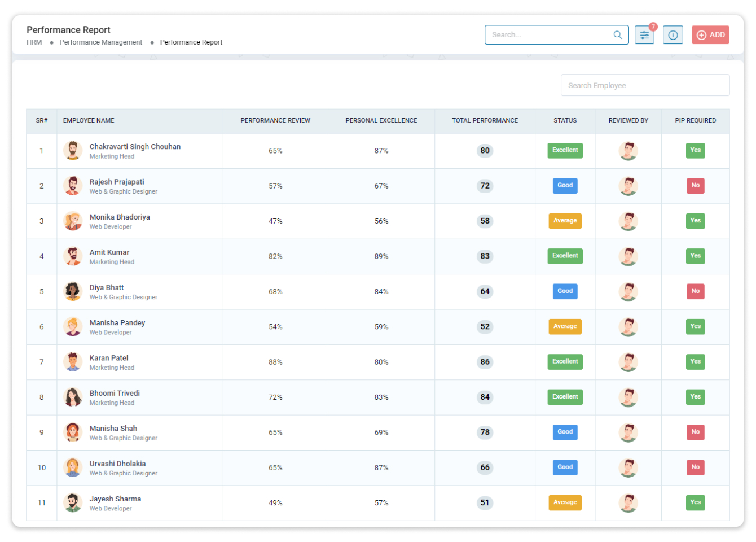Click the Average status badge for Jayesh Sharma
This screenshot has width=756, height=542.
tap(565, 502)
